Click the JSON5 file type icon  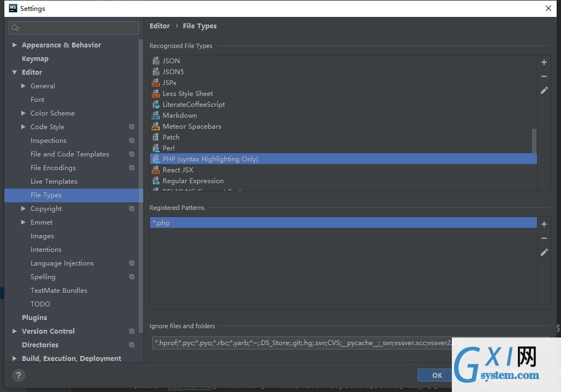[156, 72]
